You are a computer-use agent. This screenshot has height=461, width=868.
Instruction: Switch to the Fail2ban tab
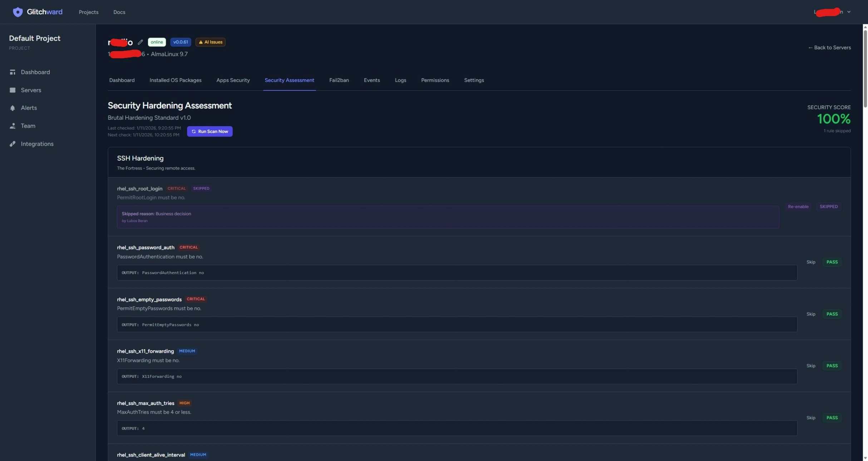pos(339,80)
